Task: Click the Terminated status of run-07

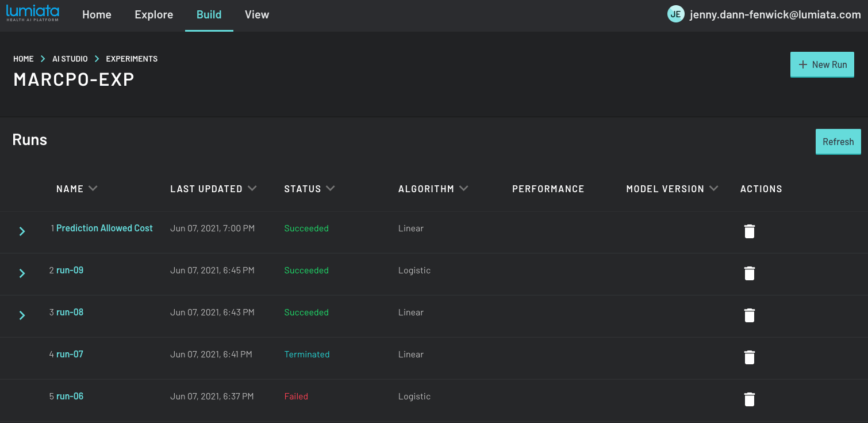Action: (307, 355)
